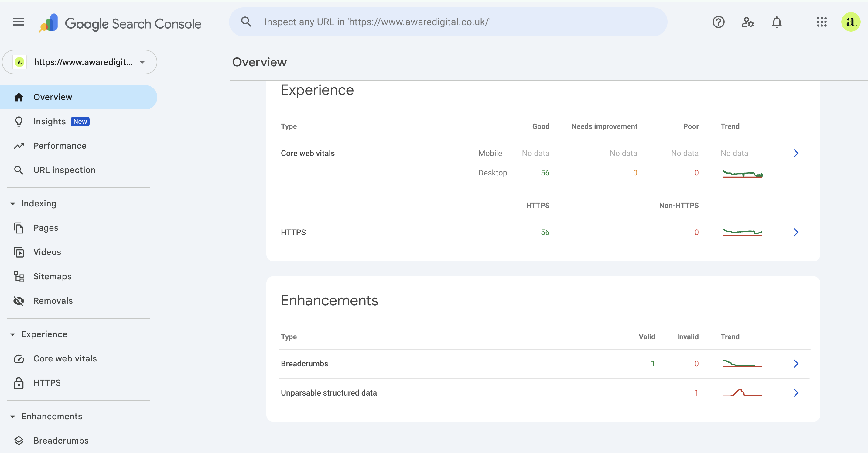Open the notifications bell
The image size is (868, 453).
(x=777, y=22)
